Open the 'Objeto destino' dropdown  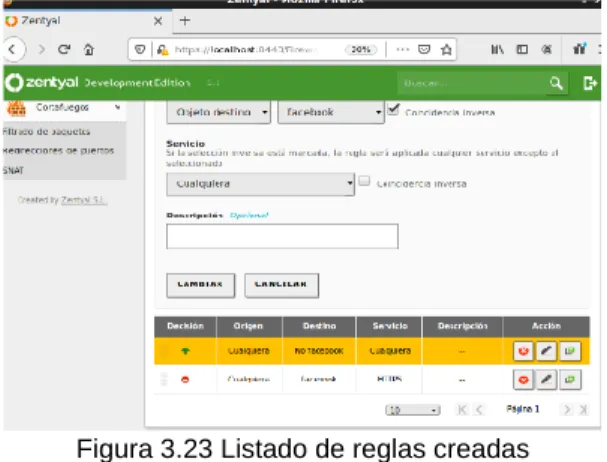[218, 112]
